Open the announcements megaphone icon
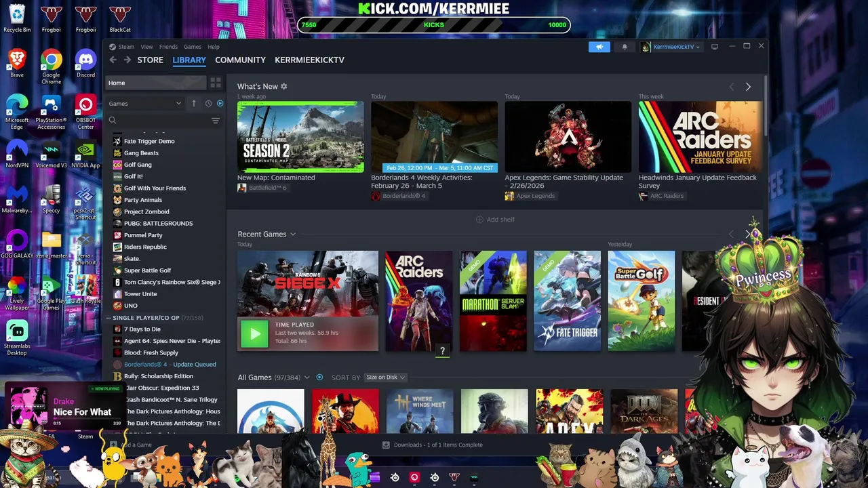The width and height of the screenshot is (868, 488). click(599, 47)
